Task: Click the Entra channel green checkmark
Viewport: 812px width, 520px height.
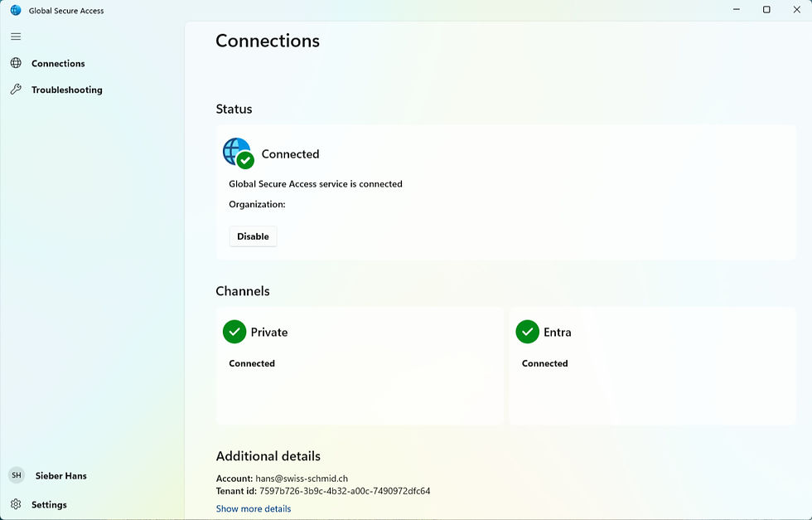Action: [x=527, y=332]
